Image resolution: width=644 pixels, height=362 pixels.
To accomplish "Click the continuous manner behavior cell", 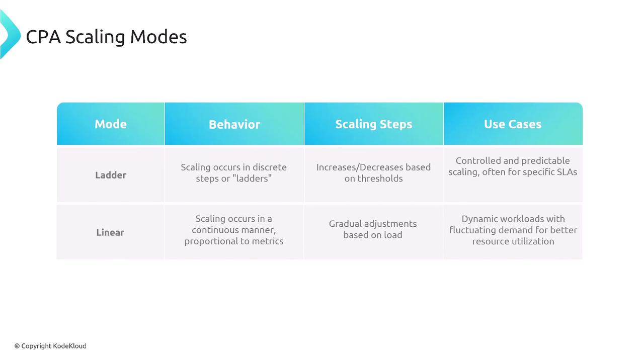I will click(x=234, y=230).
